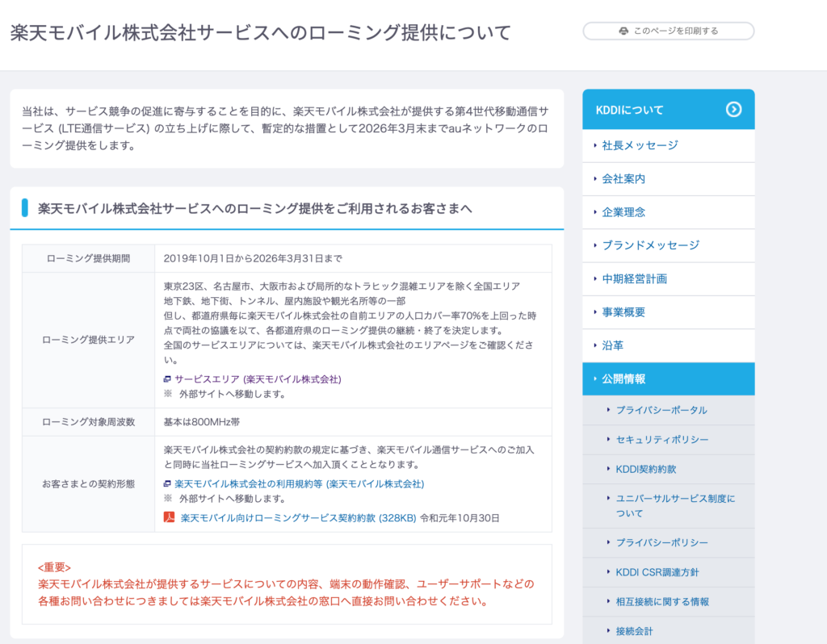The image size is (827, 644).
Task: Open サービスエリア (楽天モバイル株式会社) link
Action: click(x=258, y=379)
